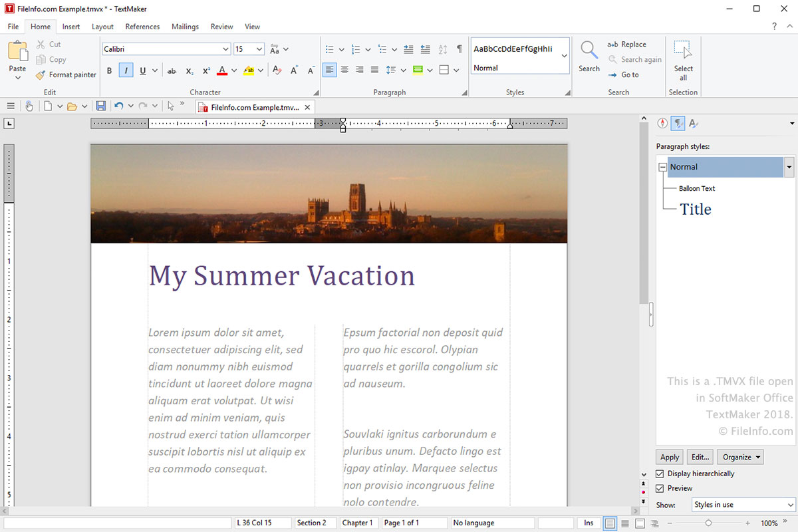Toggle touch mode with the hand icon
Viewport: 798px width, 532px height.
pyautogui.click(x=29, y=106)
